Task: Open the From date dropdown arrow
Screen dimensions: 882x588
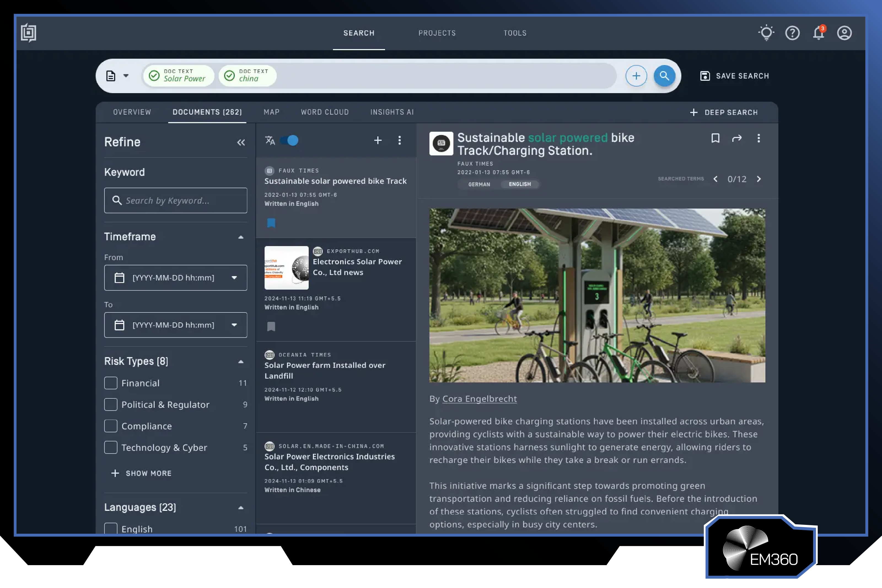Action: coord(234,278)
